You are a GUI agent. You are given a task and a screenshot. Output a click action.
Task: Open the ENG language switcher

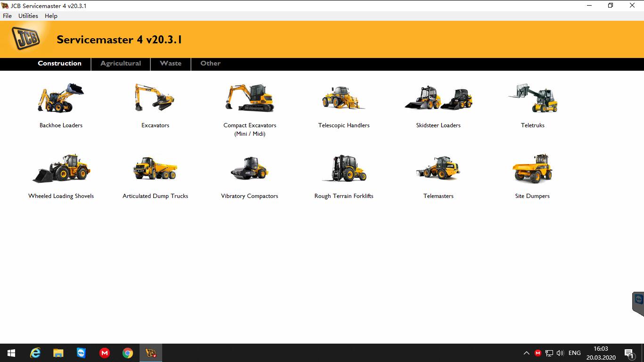[x=574, y=353]
